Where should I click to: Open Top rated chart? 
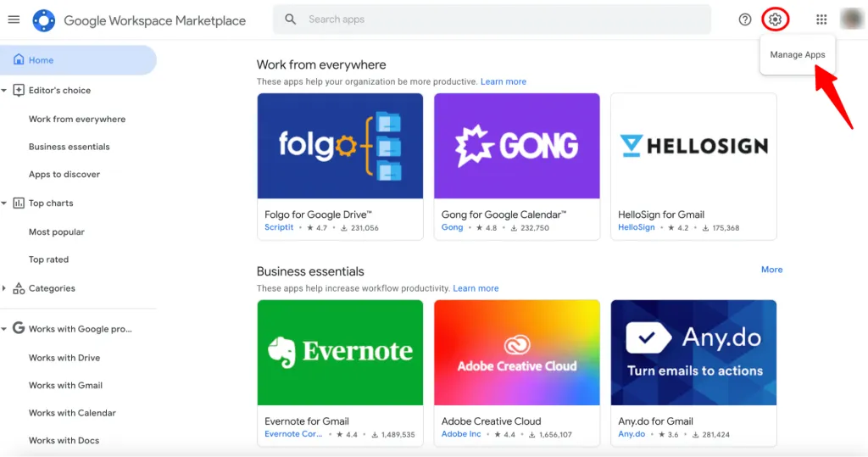point(48,259)
